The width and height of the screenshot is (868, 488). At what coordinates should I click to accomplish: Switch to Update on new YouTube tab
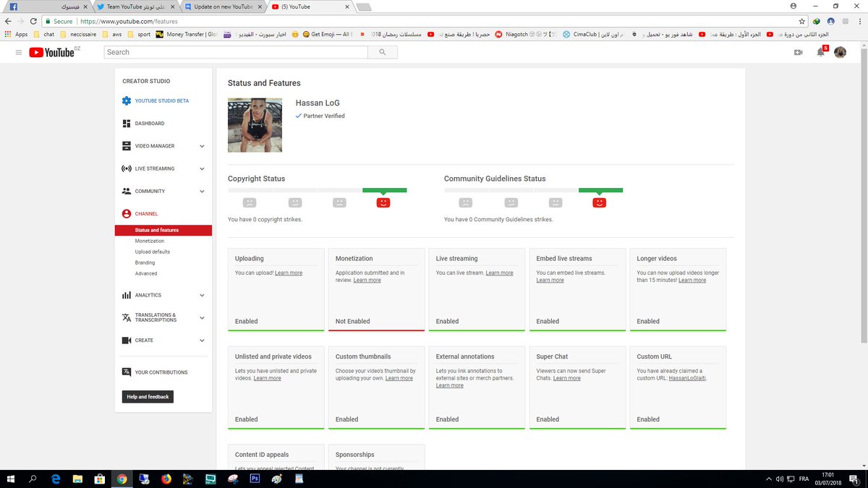point(223,7)
